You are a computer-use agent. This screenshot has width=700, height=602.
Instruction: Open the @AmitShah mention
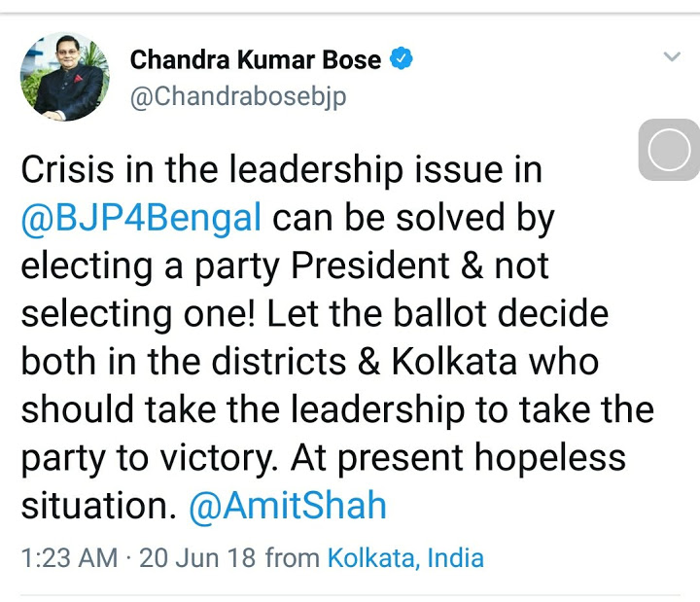(288, 506)
